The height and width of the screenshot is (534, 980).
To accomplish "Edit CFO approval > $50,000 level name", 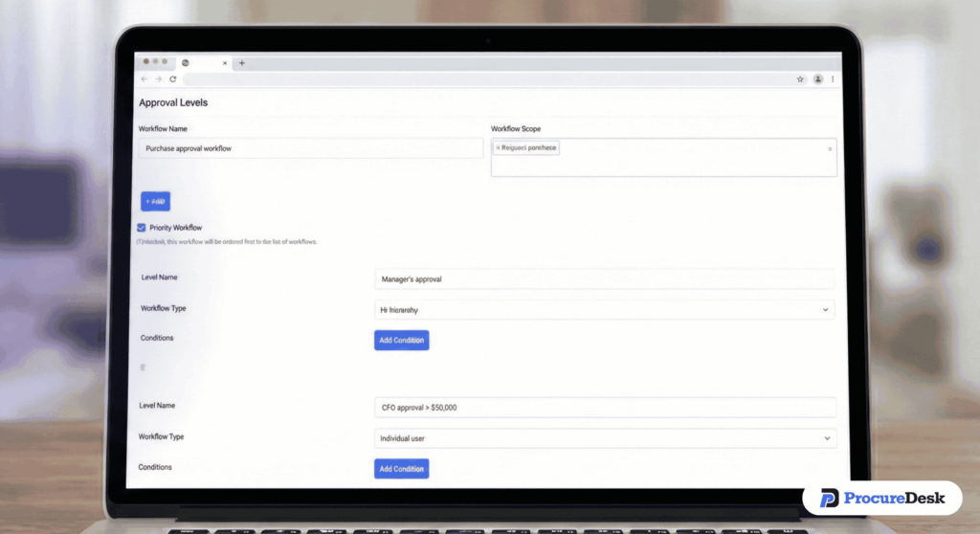I will [605, 407].
